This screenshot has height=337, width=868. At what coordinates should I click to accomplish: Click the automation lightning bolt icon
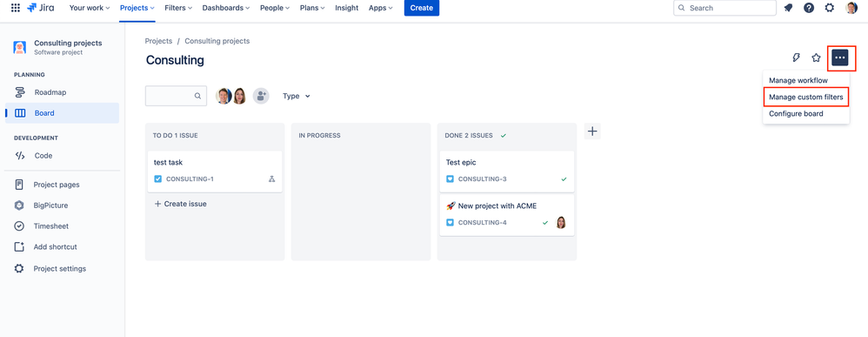click(797, 57)
